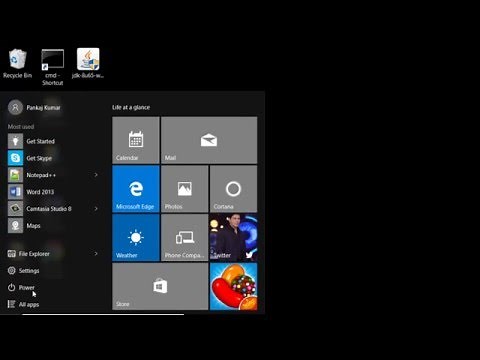Open the Store tile
The image size is (480, 360).
point(160,286)
